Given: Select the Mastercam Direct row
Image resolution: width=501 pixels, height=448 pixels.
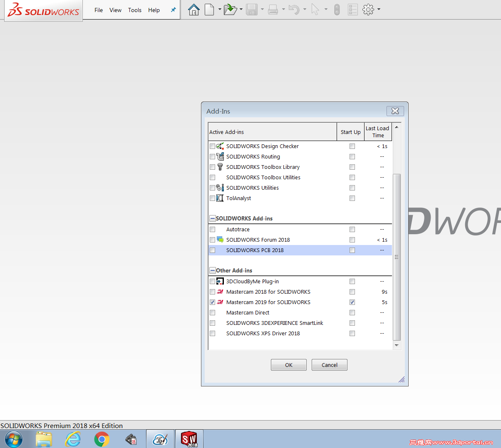Looking at the screenshot, I should pos(300,313).
